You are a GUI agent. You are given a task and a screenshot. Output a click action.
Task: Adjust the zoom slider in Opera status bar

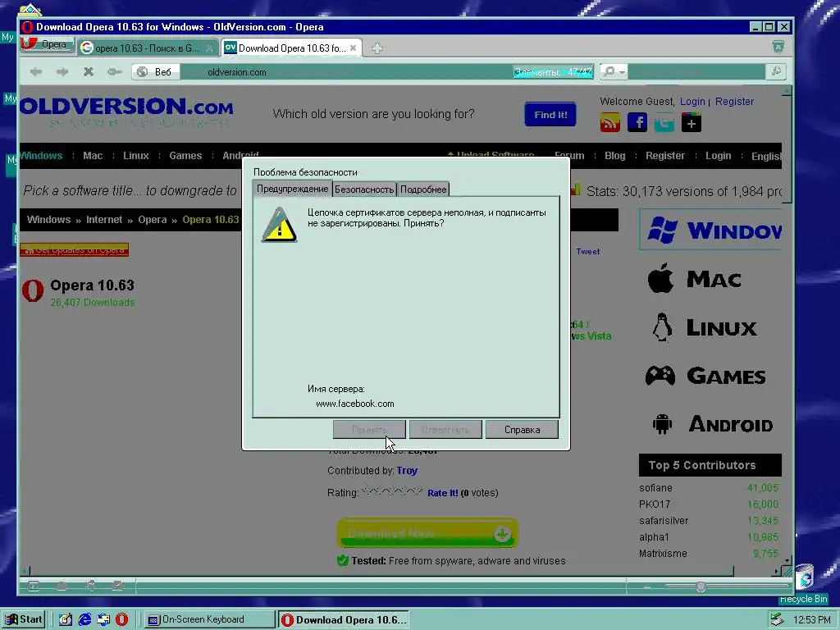tap(701, 587)
